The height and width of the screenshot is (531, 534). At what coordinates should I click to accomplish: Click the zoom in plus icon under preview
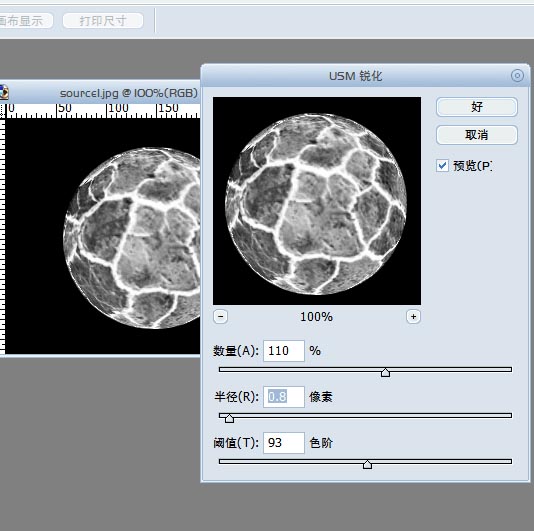pyautogui.click(x=413, y=317)
